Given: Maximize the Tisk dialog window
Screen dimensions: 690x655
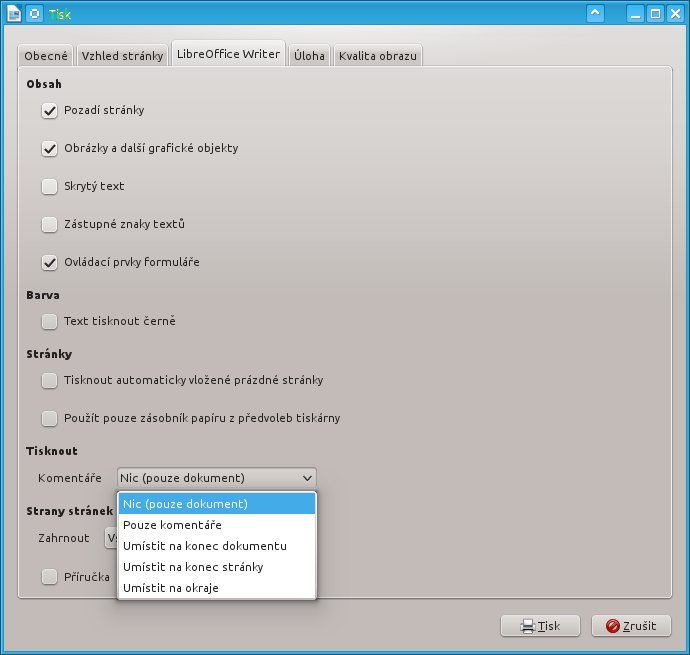Looking at the screenshot, I should tap(655, 14).
